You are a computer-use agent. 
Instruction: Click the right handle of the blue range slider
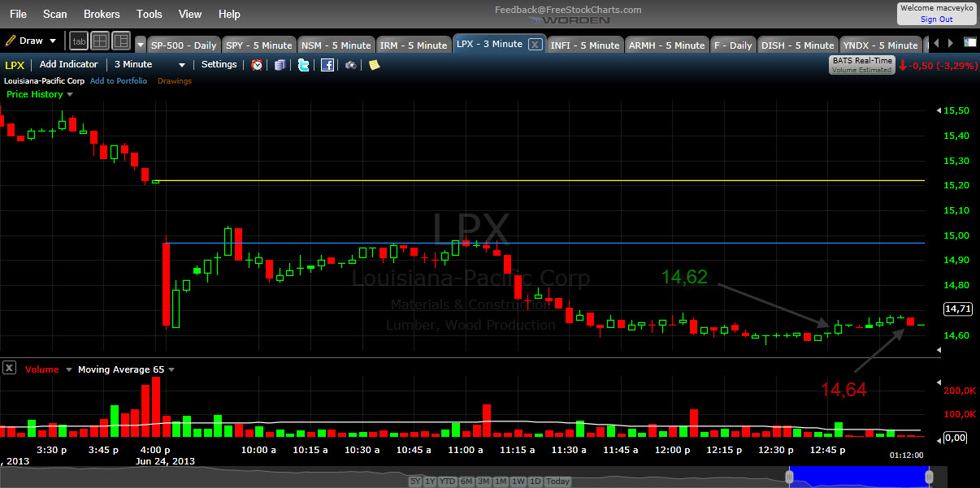pos(929,476)
